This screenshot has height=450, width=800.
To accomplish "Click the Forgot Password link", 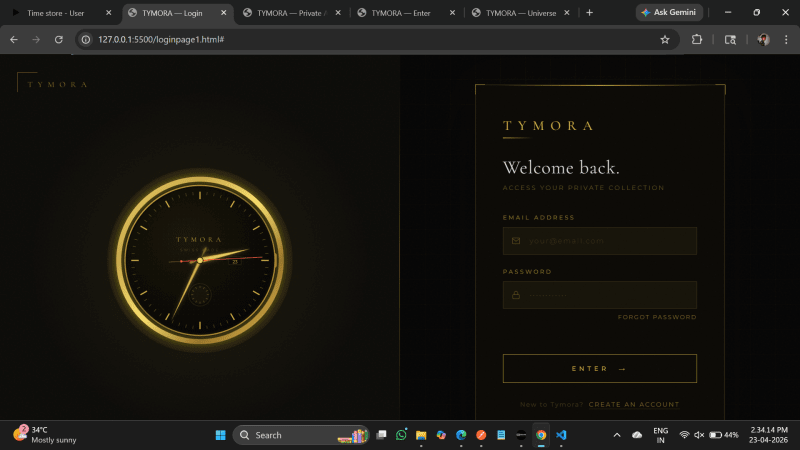I will (657, 317).
